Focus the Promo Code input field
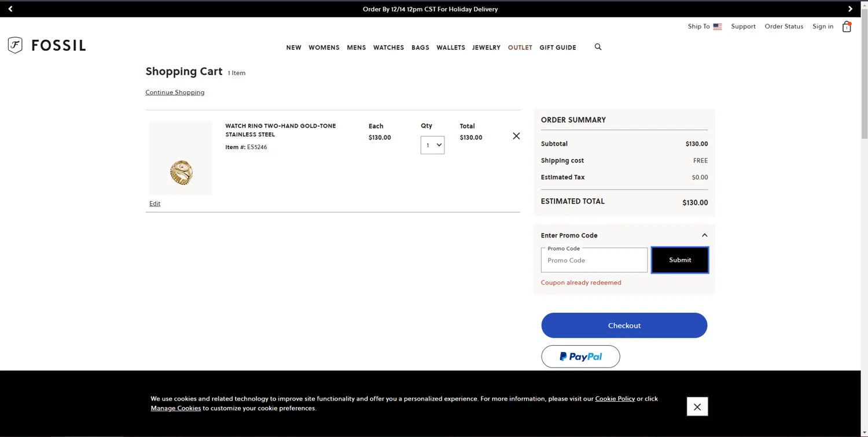Screen dimensions: 868x437 [594, 260]
